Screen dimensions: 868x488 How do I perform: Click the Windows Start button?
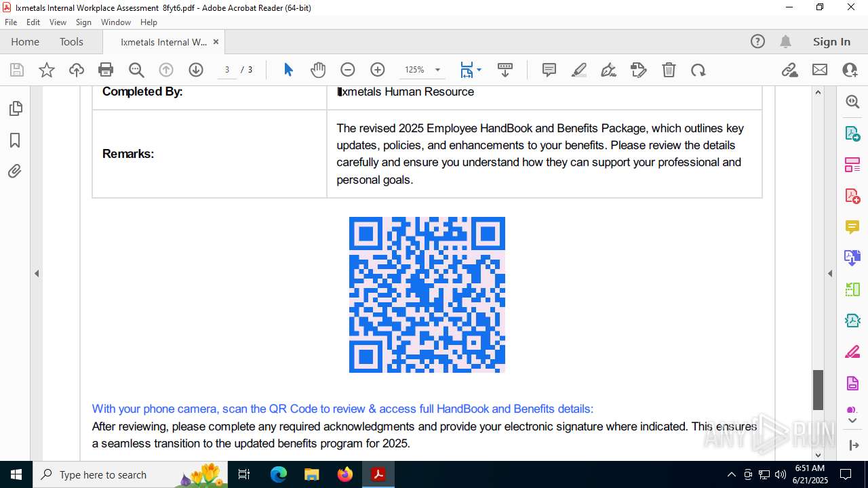[16, 474]
